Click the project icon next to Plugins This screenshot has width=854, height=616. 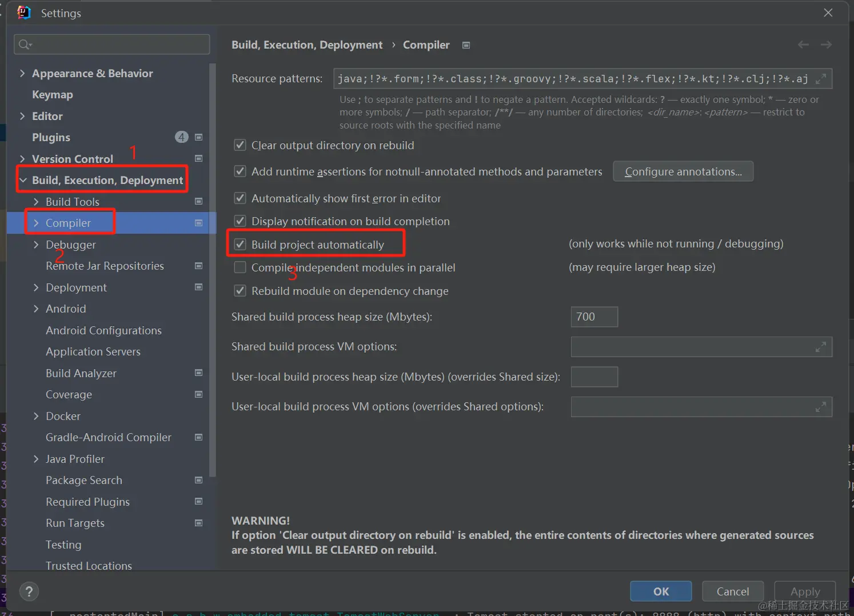199,137
